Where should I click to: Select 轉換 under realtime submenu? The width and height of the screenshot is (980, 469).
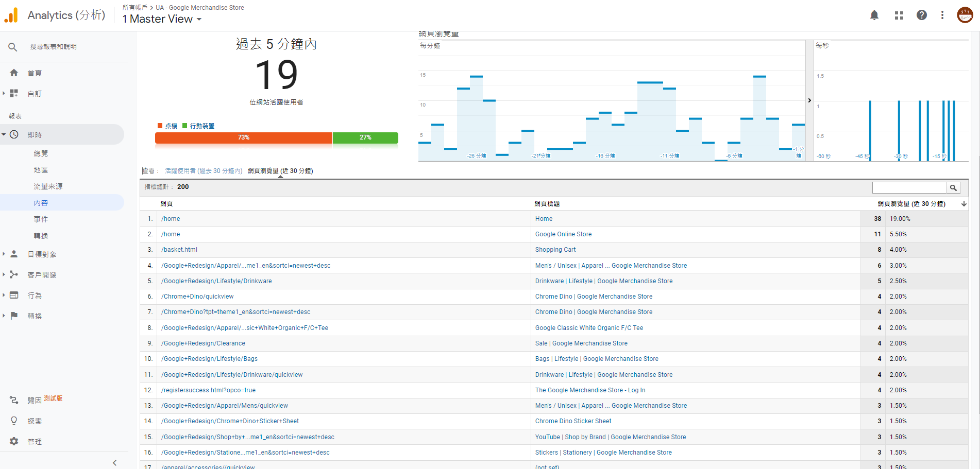point(41,236)
